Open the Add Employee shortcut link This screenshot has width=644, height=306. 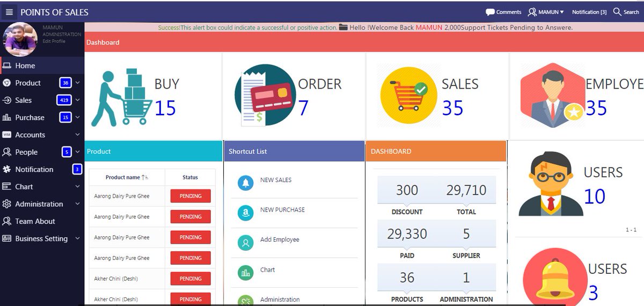pos(280,239)
